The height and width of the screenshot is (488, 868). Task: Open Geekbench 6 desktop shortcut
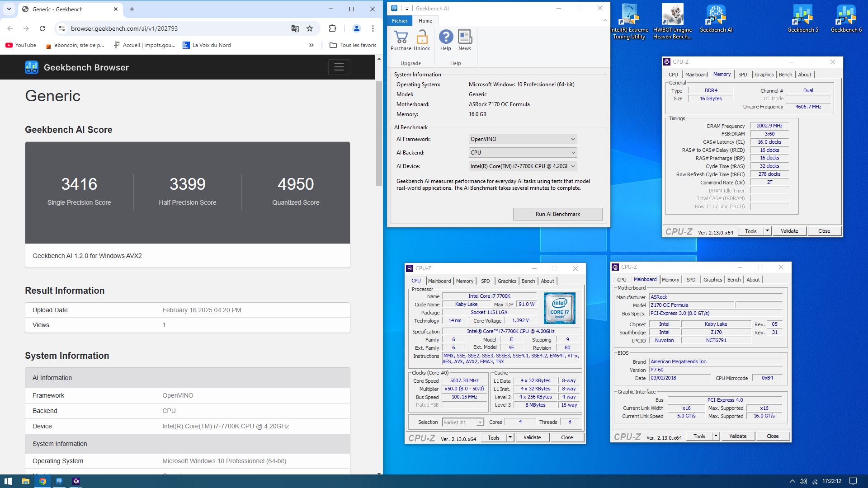[x=846, y=18]
